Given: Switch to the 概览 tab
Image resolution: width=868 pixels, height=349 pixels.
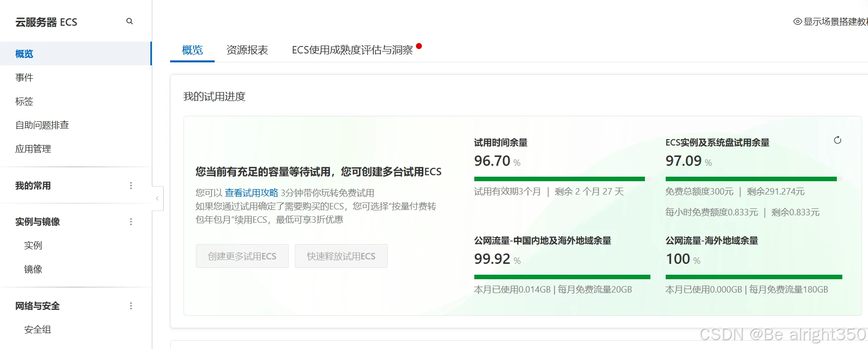Looking at the screenshot, I should click(x=192, y=50).
